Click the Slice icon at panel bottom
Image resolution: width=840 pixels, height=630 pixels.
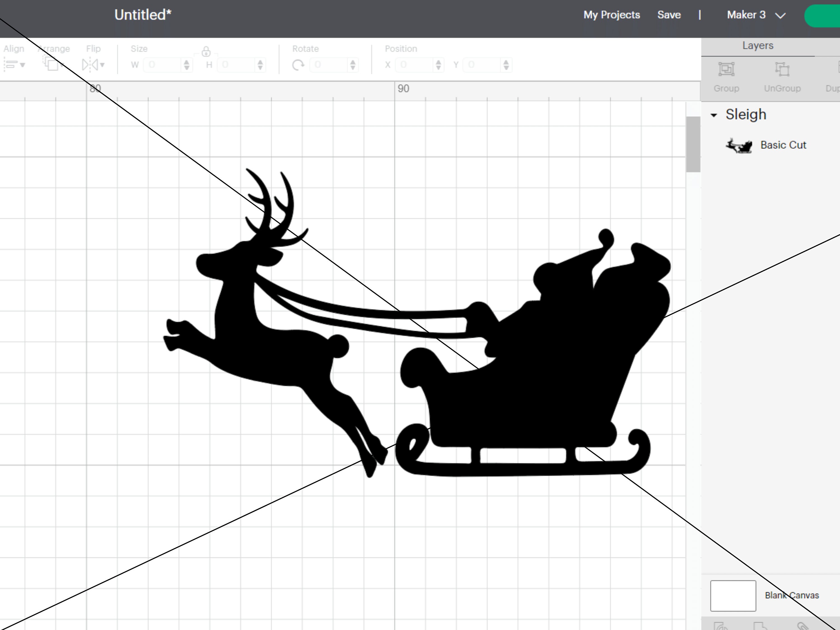point(720,626)
